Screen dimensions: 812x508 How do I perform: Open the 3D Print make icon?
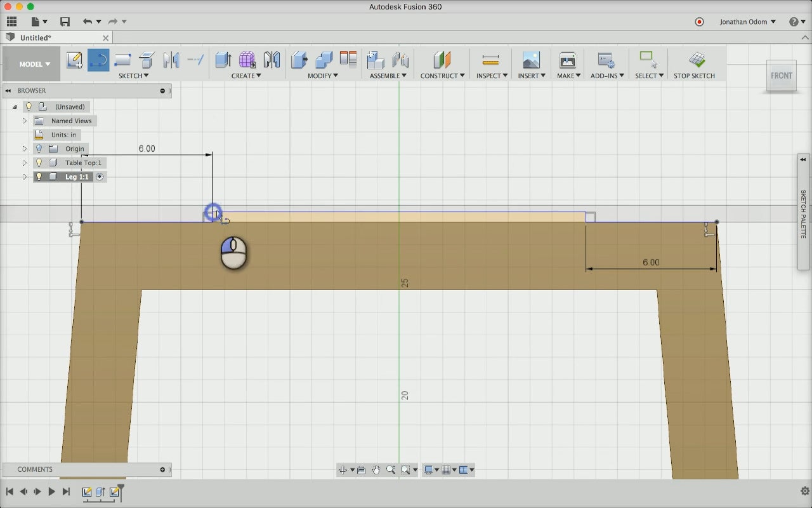click(567, 60)
